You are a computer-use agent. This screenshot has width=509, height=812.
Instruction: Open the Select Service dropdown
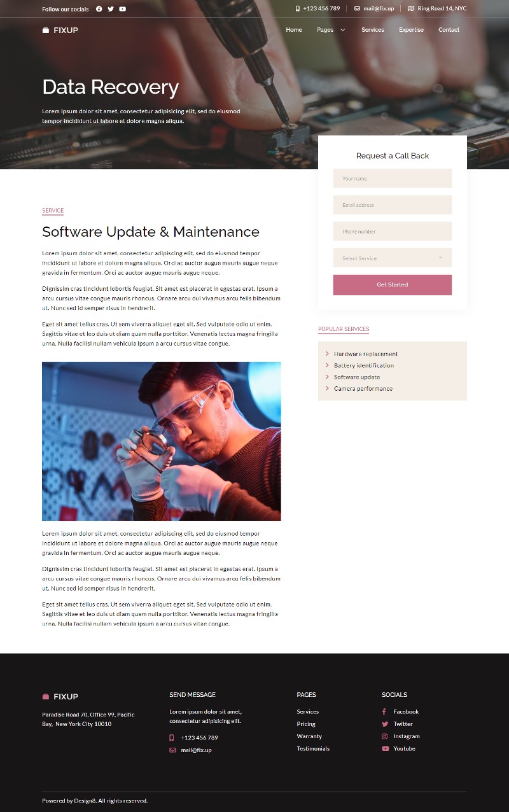[392, 258]
